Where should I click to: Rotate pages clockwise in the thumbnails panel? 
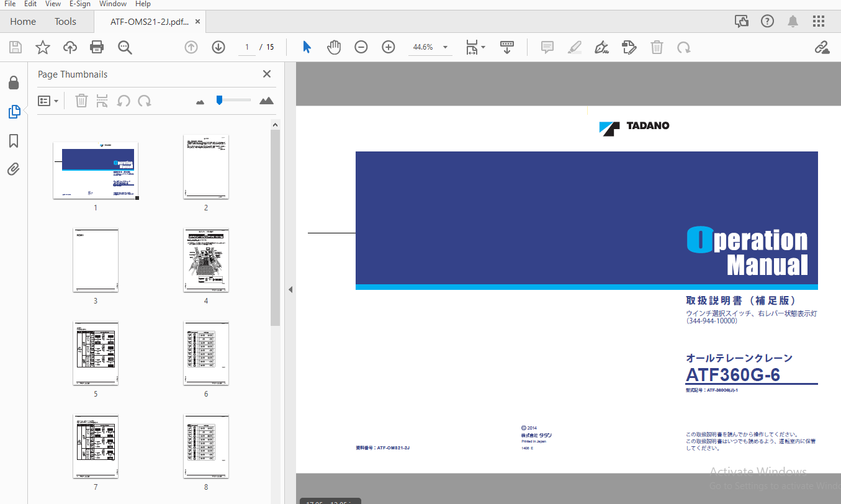click(x=145, y=101)
